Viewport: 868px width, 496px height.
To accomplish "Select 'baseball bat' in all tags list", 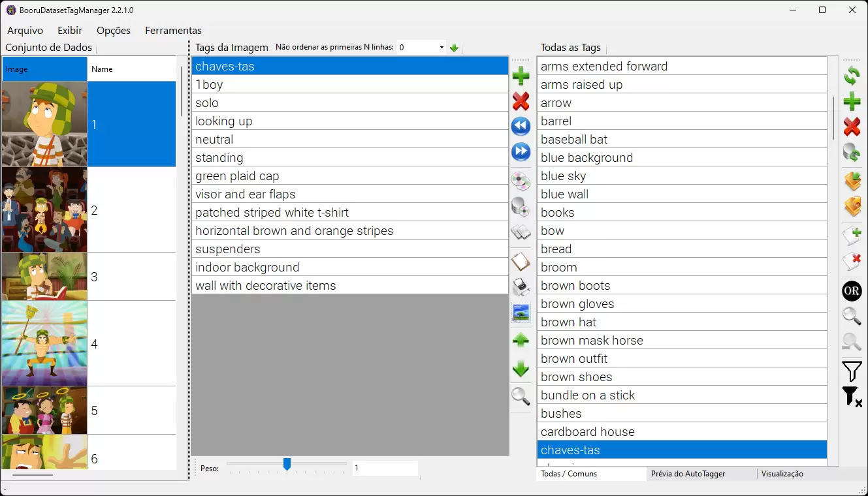I will point(682,139).
